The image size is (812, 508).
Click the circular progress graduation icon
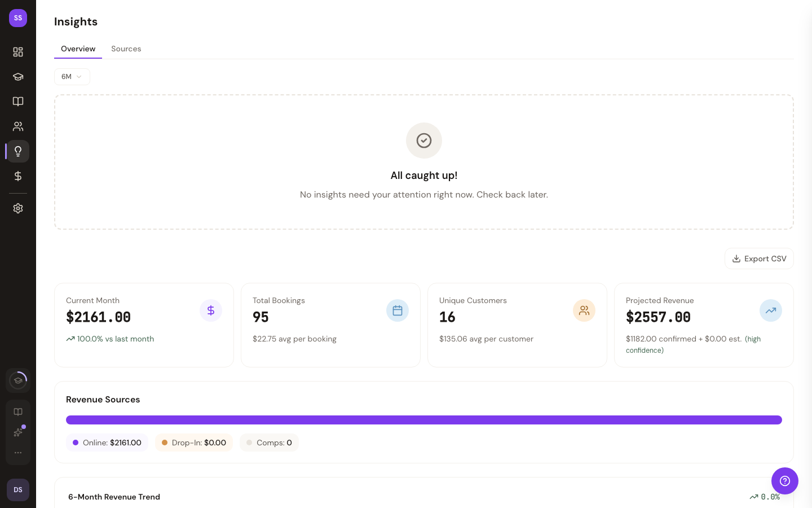pyautogui.click(x=18, y=380)
